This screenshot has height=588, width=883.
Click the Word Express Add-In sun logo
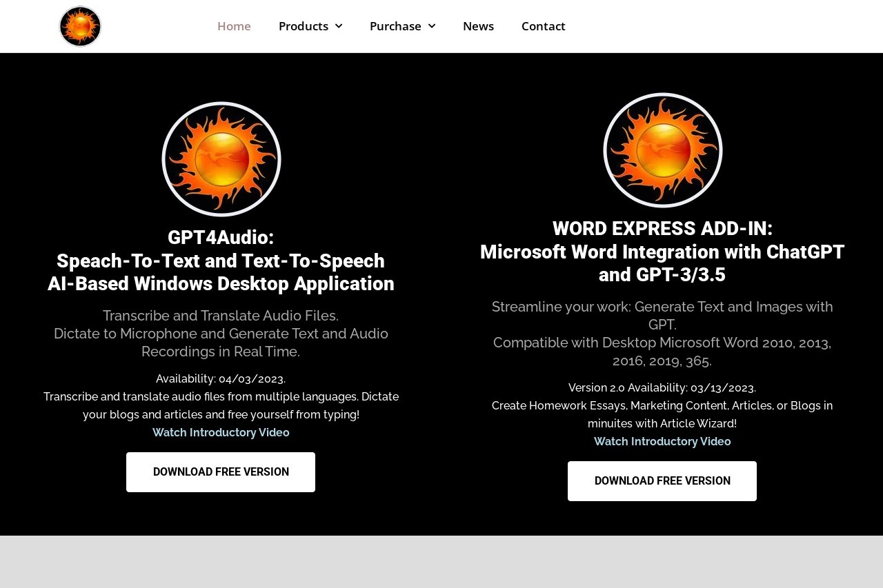[662, 150]
